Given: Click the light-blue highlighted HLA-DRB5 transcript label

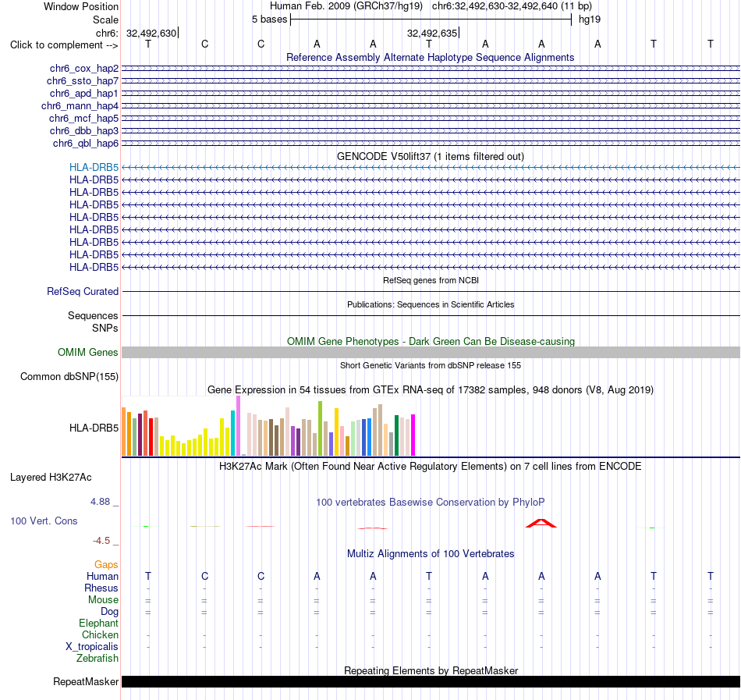Looking at the screenshot, I should pos(94,167).
